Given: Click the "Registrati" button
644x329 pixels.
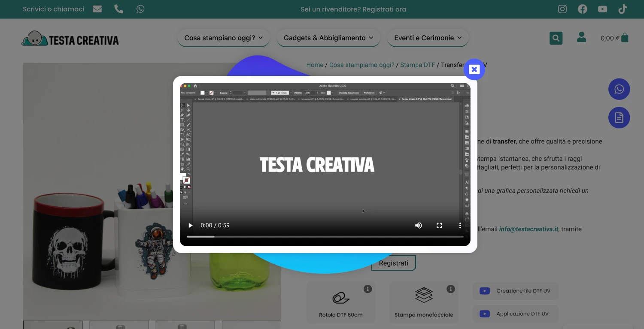Looking at the screenshot, I should pos(393,263).
